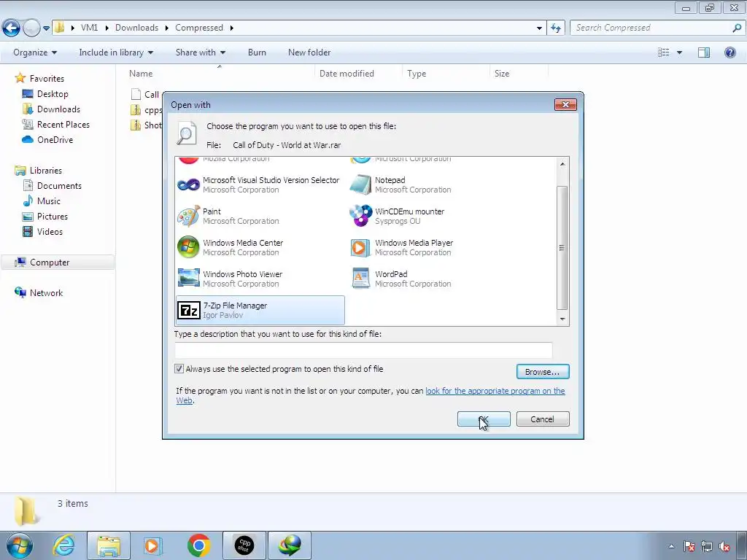Open the Start menu orb

(20, 545)
